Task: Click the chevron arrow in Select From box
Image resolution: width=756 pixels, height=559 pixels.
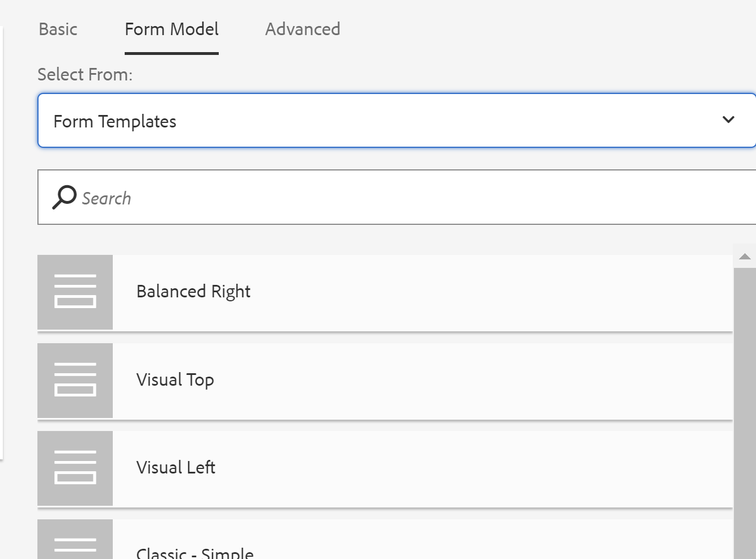Action: coord(728,120)
